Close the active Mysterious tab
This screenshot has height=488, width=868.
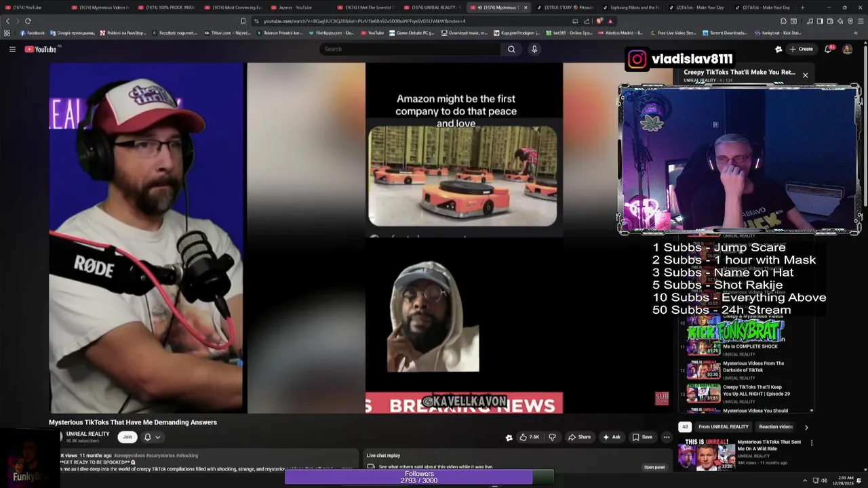pos(525,7)
